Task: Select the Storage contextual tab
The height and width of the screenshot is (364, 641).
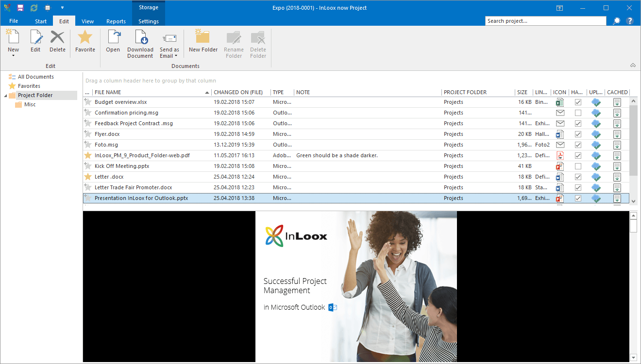Action: (149, 7)
